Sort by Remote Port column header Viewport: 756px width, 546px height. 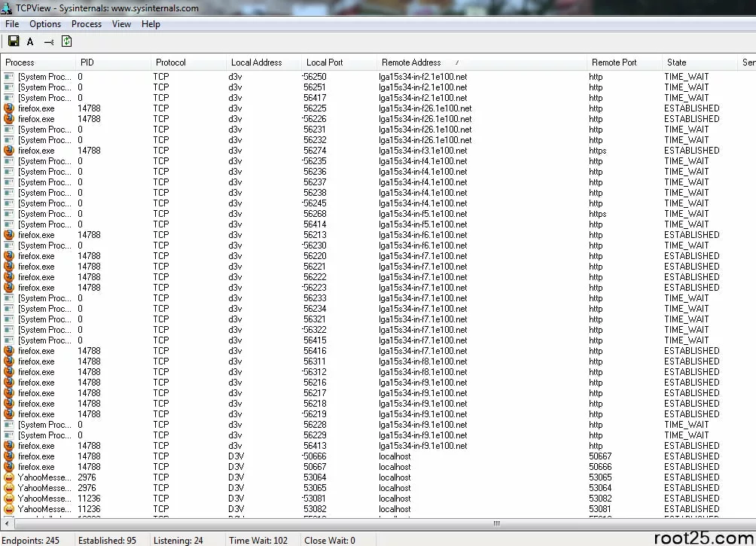[x=624, y=63]
